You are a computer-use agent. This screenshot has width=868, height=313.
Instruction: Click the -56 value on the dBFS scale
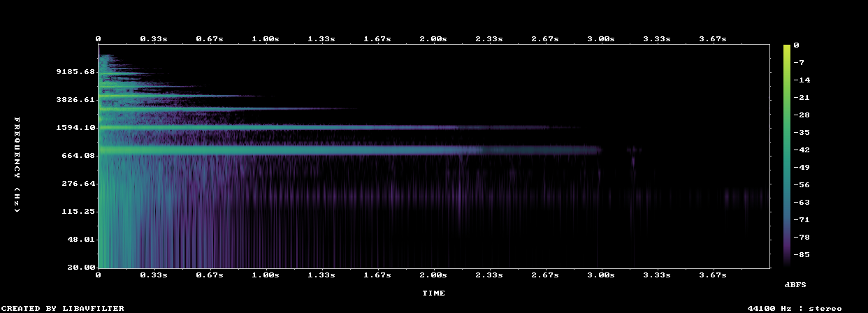point(802,185)
